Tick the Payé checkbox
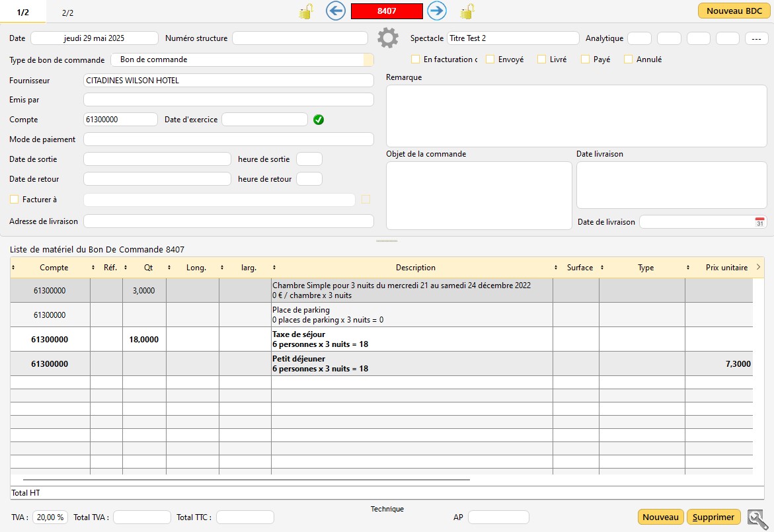Viewport: 774px width, 532px height. click(x=585, y=59)
